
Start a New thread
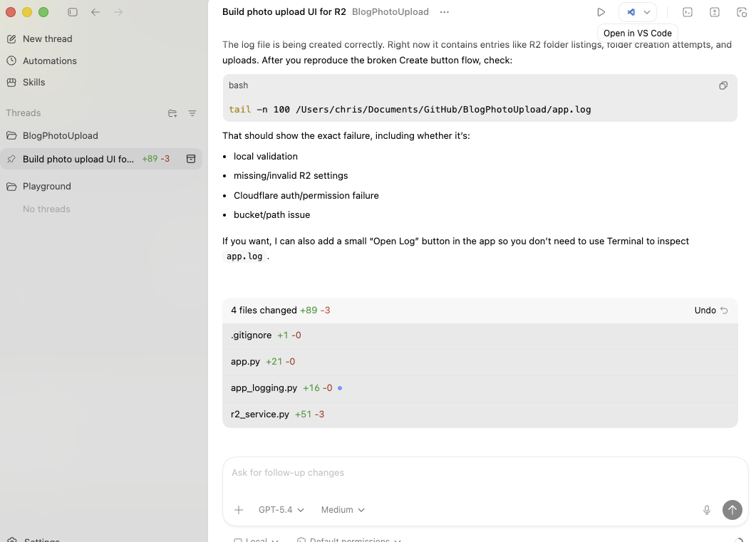pyautogui.click(x=47, y=38)
